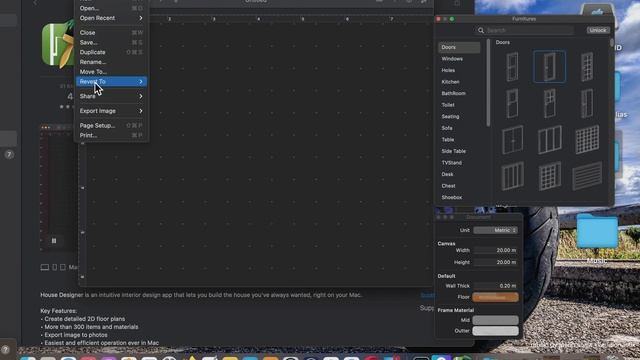Select the three-panel sliding door icon
This screenshot has width=640, height=360.
[549, 140]
